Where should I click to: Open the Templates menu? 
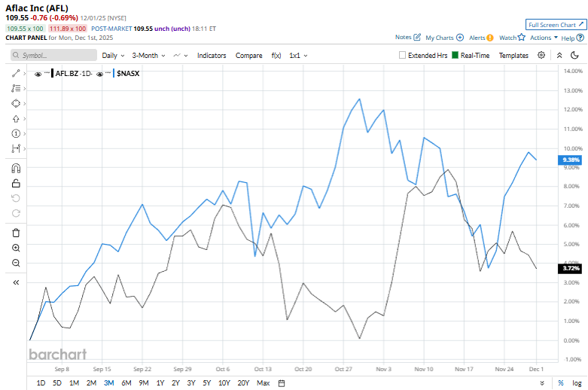point(513,56)
